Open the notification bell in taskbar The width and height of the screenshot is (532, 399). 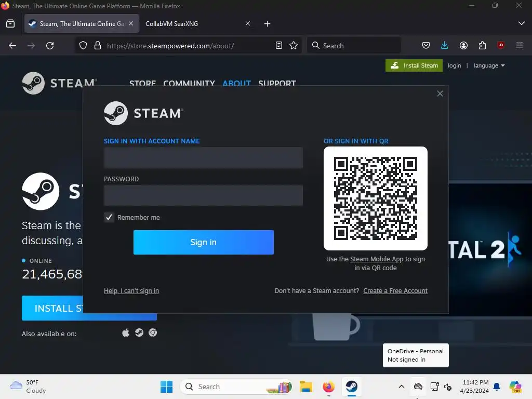[497, 387]
